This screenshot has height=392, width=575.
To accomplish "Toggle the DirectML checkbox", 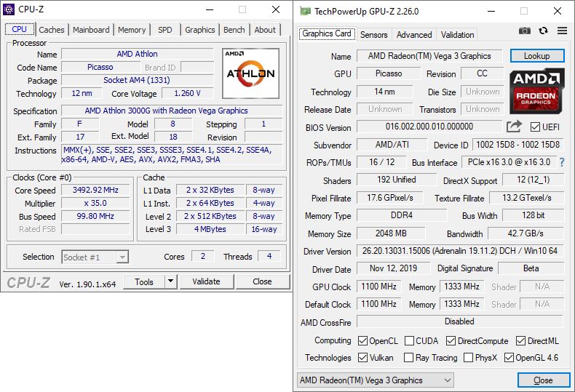I will tap(520, 340).
